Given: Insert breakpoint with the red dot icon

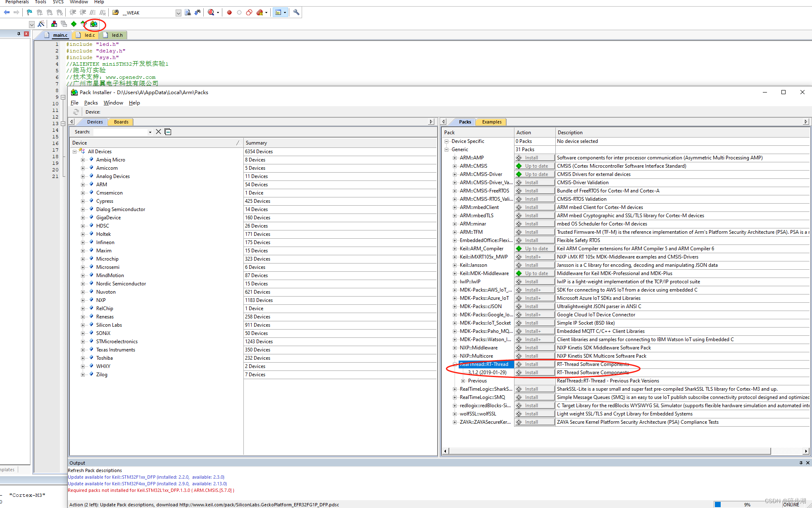Looking at the screenshot, I should [229, 12].
